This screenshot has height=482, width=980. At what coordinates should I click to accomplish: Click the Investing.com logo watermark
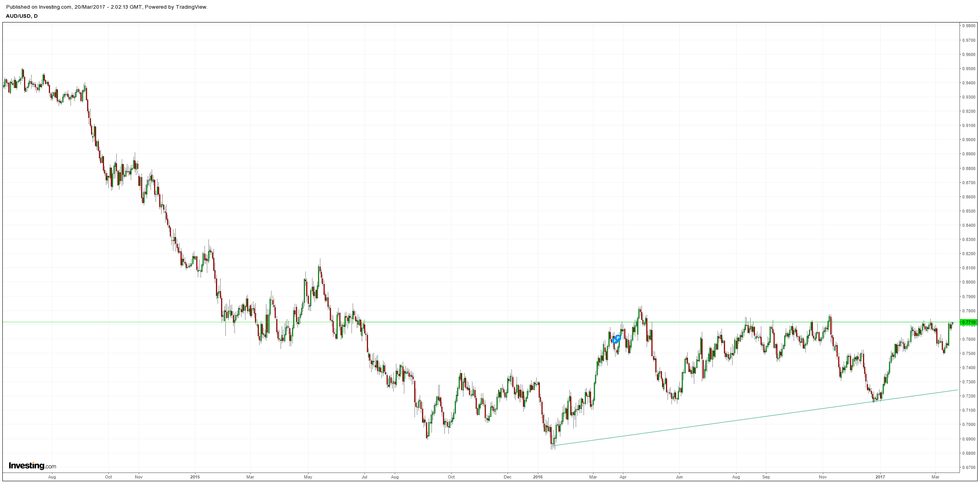32,465
